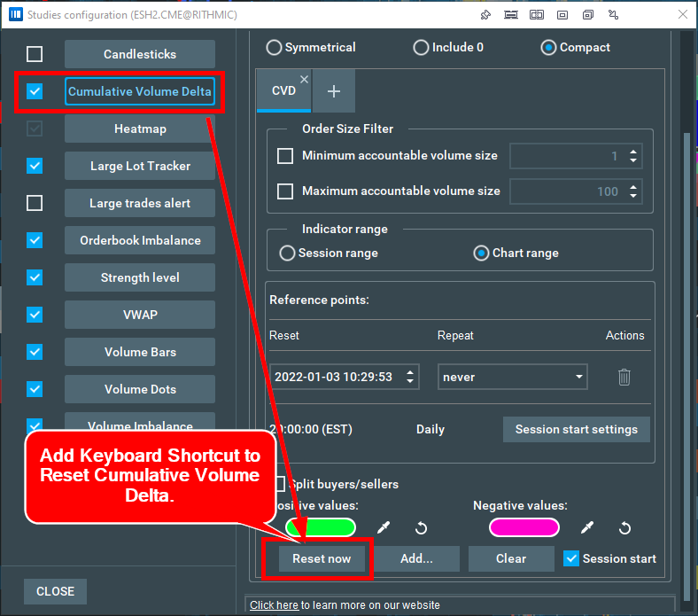698x616 pixels.
Task: Reset positive values color to default
Action: 421,527
